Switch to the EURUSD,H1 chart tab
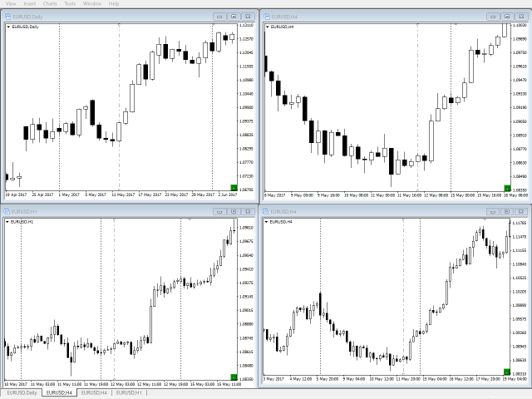Image resolution: width=532 pixels, height=399 pixels. tap(129, 392)
